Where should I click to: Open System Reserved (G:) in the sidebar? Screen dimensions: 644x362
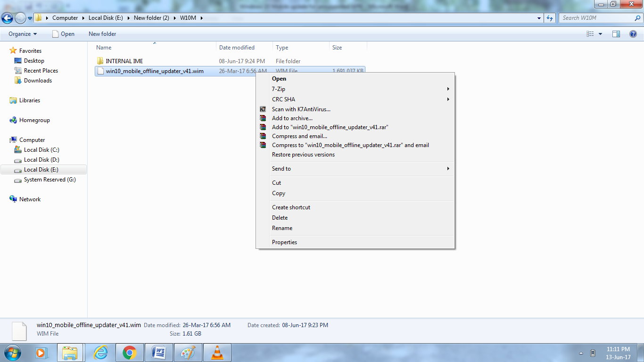click(50, 180)
